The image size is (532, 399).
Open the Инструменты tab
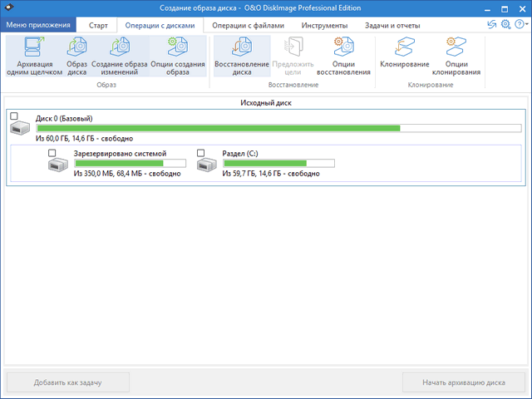click(x=324, y=26)
